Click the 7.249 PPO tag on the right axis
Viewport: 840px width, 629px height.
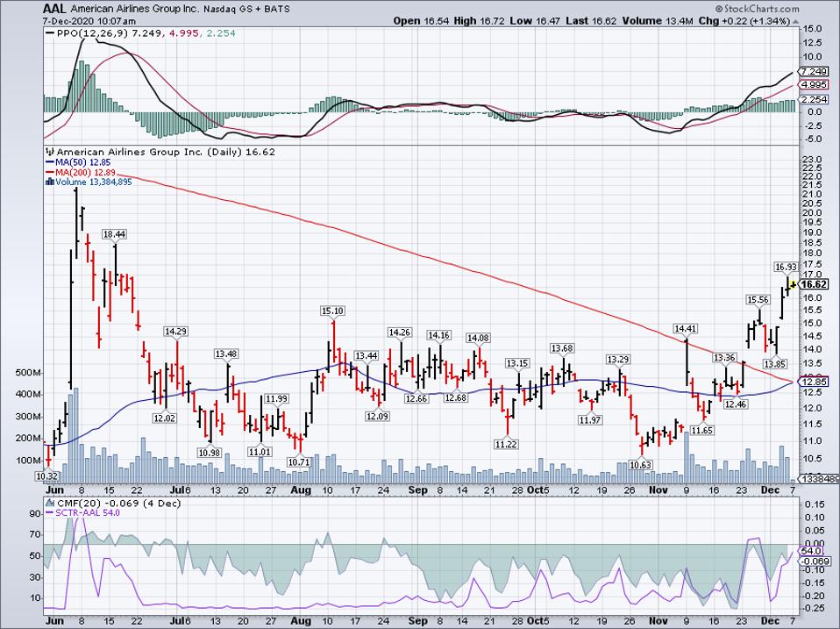813,71
